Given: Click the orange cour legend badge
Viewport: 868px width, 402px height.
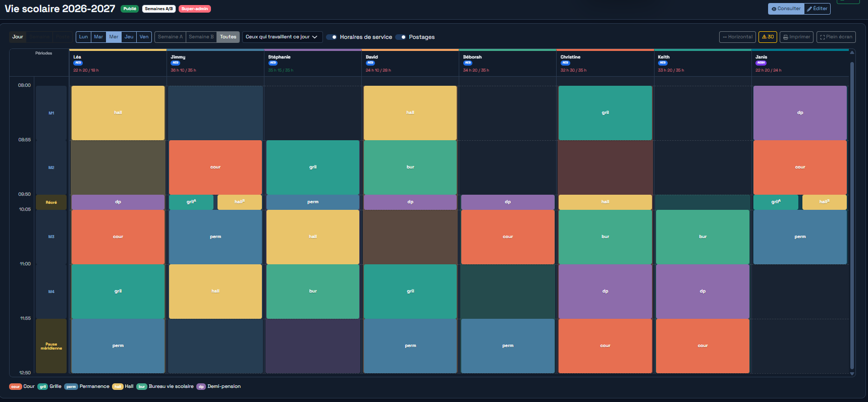Looking at the screenshot, I should tap(16, 387).
